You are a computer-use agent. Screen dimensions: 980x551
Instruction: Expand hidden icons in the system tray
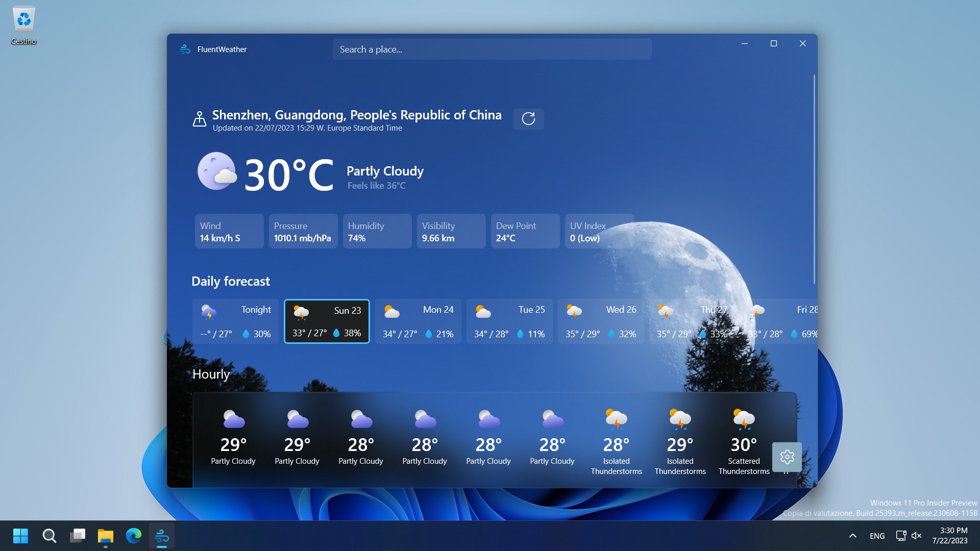click(x=852, y=536)
